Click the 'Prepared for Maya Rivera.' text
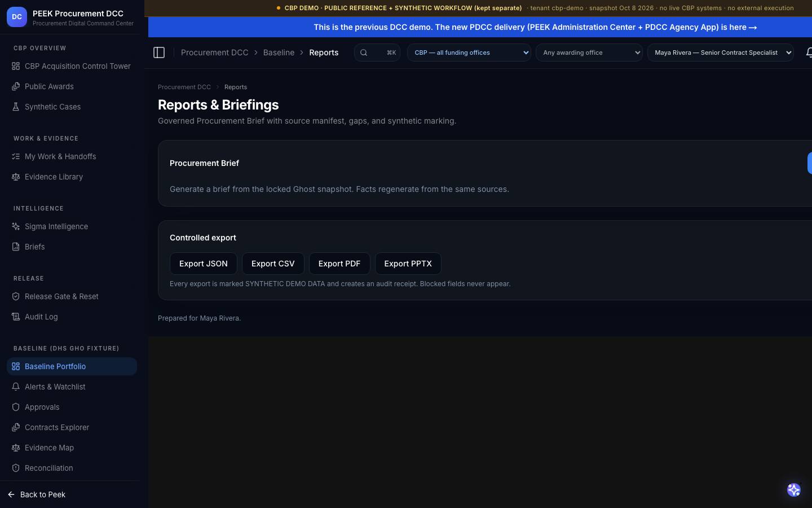The image size is (812, 508). pyautogui.click(x=199, y=318)
